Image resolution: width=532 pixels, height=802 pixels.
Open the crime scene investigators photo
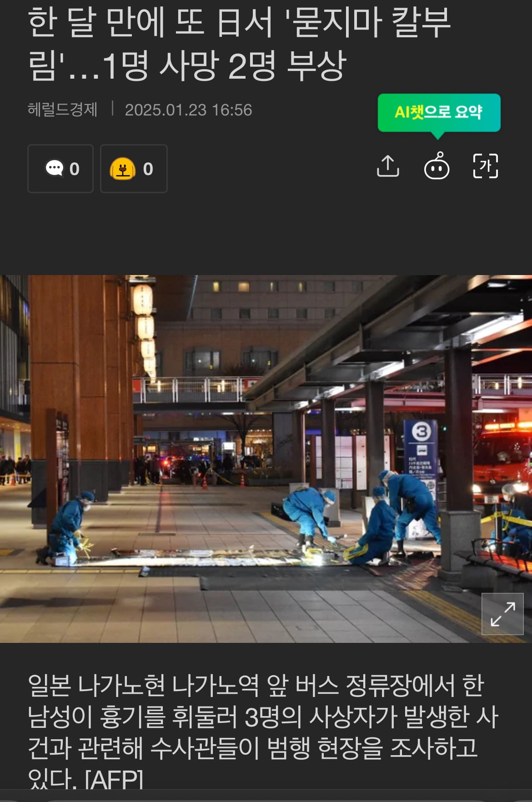tap(266, 459)
